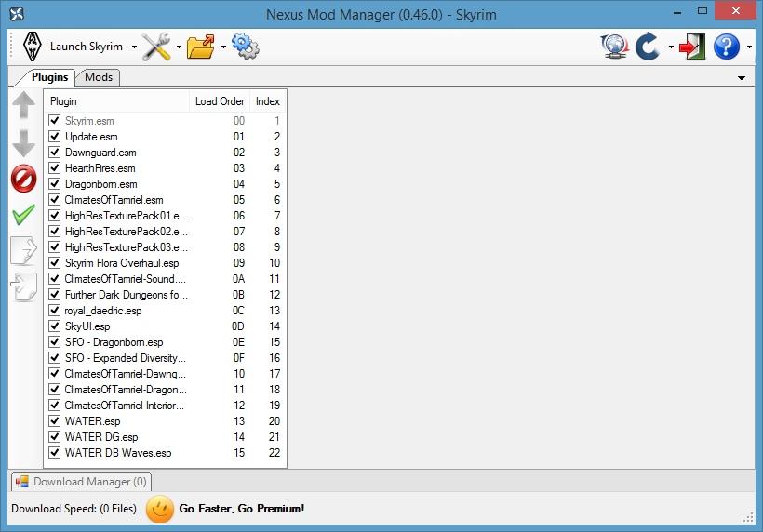Select the ClimatesOfTamriel-Sound plugin name
Screen dimensions: 763x532
(126, 279)
